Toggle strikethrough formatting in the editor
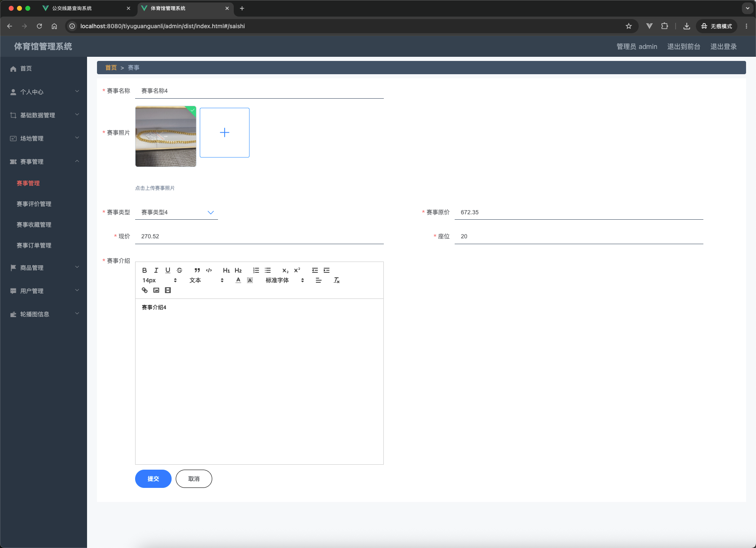The image size is (756, 548). [x=179, y=270]
